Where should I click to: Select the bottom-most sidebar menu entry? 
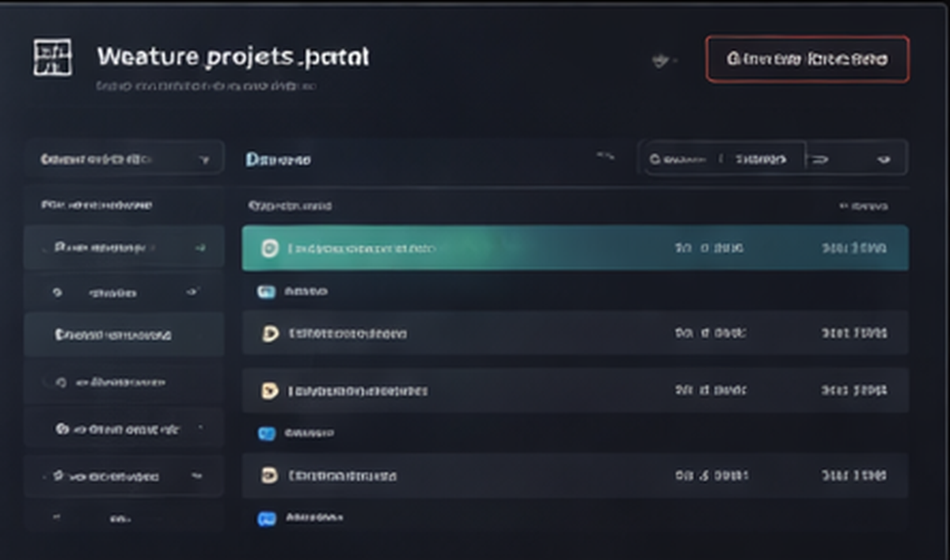tap(123, 520)
